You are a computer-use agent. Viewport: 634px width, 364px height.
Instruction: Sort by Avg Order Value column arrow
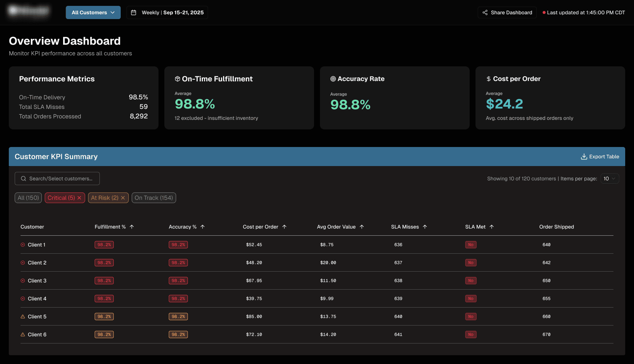click(362, 227)
